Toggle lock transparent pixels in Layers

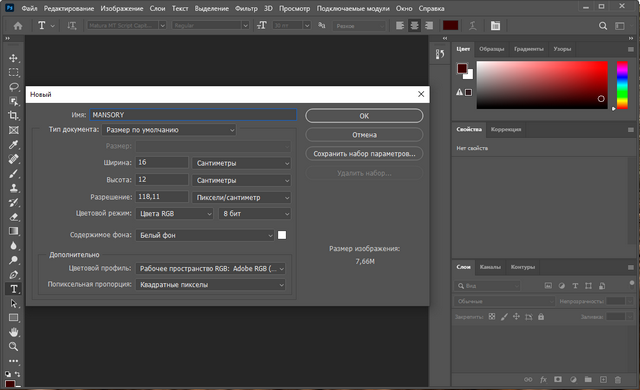[492, 317]
